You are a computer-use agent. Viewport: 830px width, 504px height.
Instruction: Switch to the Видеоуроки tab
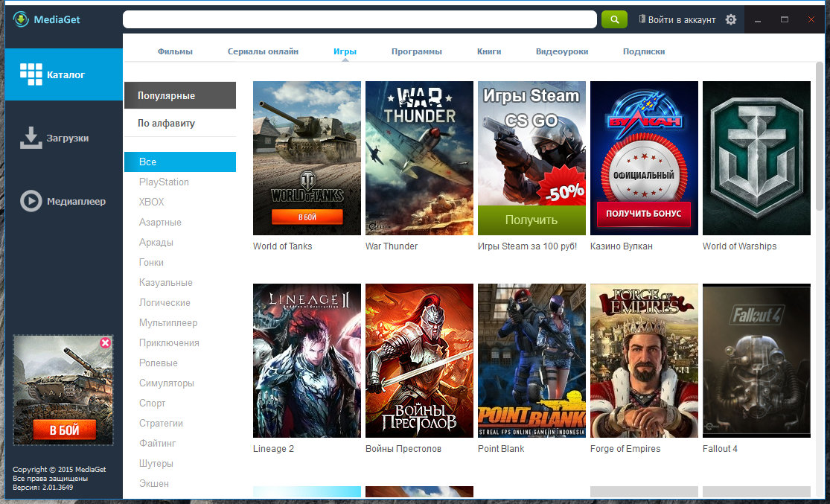click(x=562, y=51)
